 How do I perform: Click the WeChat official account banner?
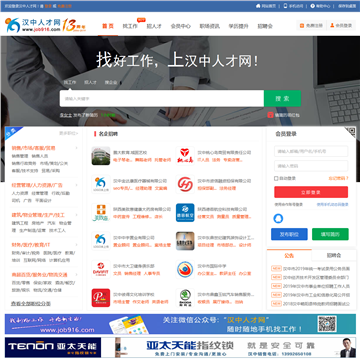[x=180, y=324]
